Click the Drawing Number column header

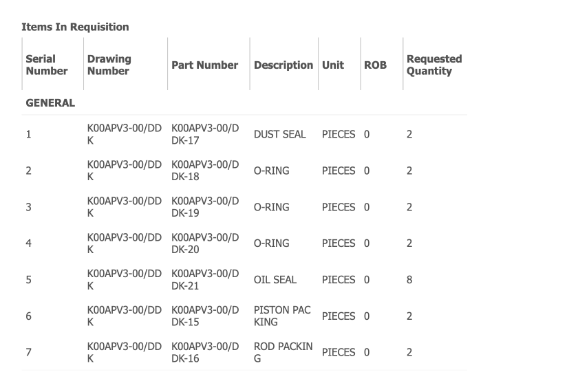tap(109, 65)
